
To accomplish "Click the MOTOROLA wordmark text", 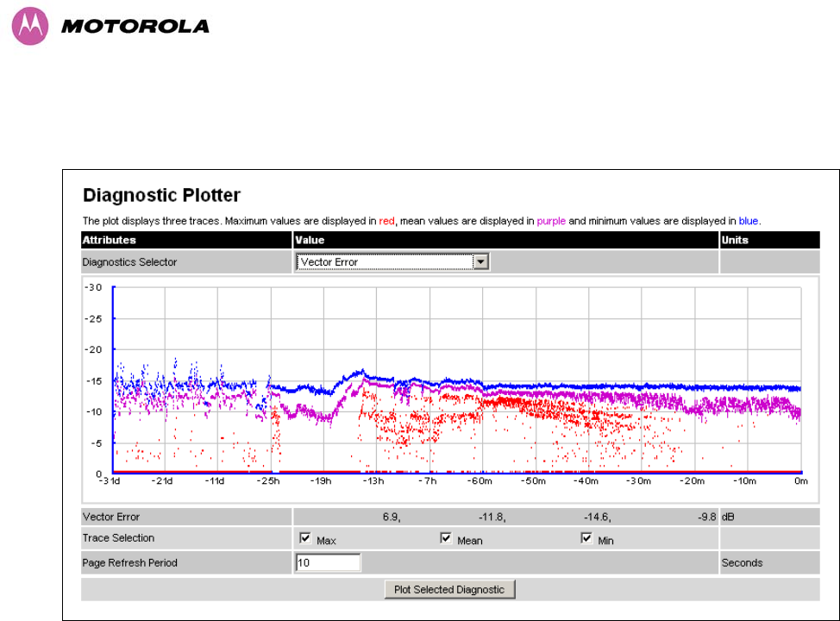I will 135,26.
